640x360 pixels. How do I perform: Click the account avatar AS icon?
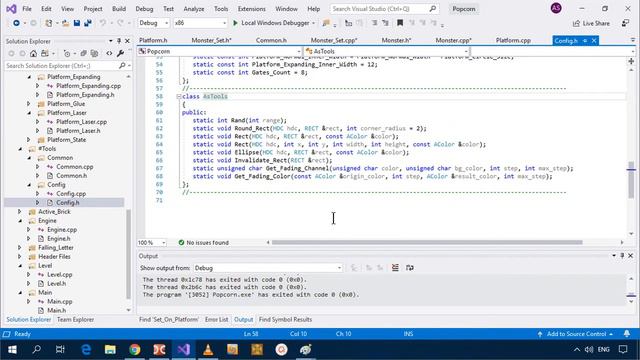point(556,8)
